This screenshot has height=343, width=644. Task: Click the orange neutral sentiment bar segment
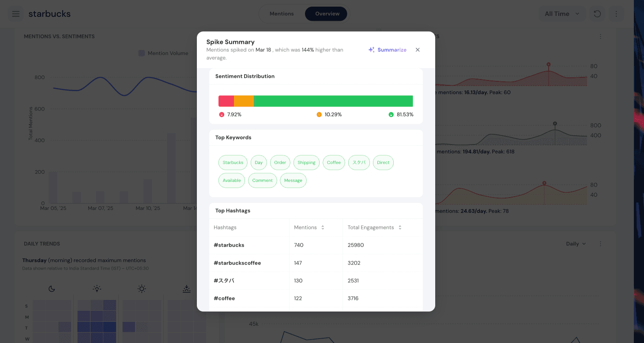(x=244, y=101)
